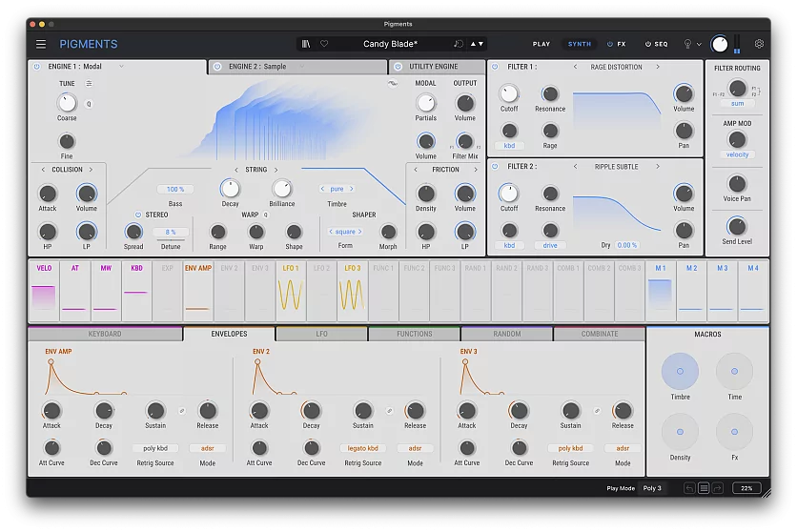Select the next preset down arrow
797x532 pixels.
(480, 44)
